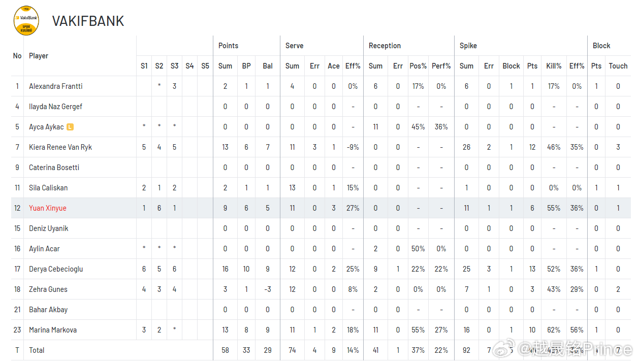Open player Yuan Xinyue's highlighted name
Viewport: 638px width, 364px height.
[x=48, y=208]
